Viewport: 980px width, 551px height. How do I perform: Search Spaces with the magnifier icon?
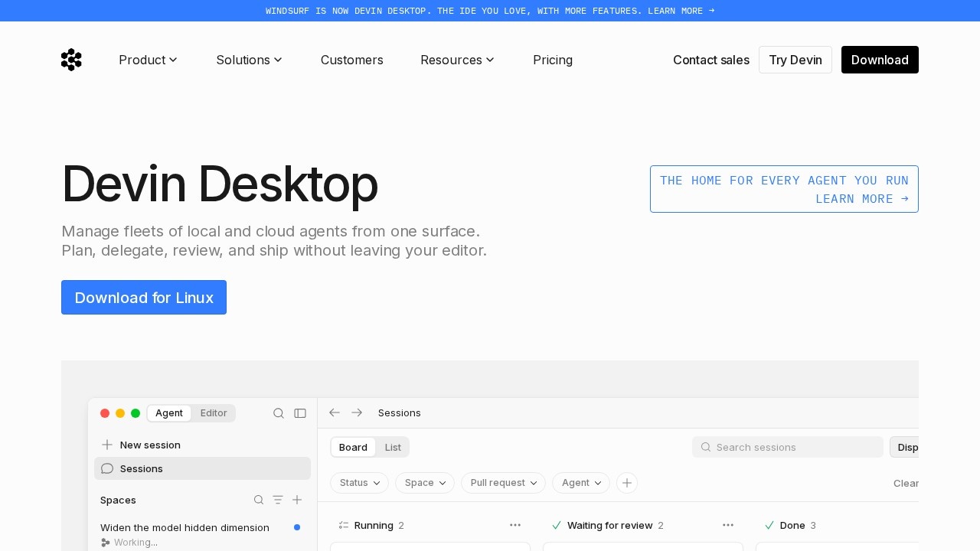pyautogui.click(x=259, y=500)
